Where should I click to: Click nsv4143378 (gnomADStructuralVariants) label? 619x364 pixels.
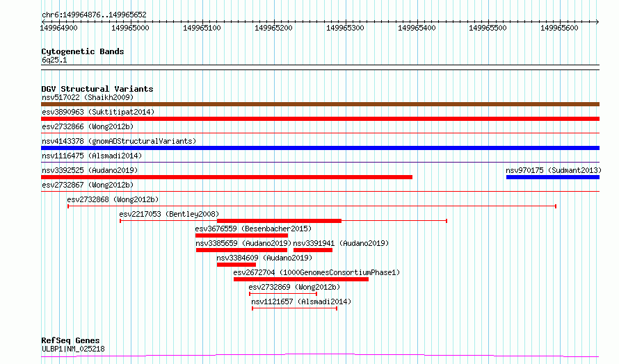point(119,141)
